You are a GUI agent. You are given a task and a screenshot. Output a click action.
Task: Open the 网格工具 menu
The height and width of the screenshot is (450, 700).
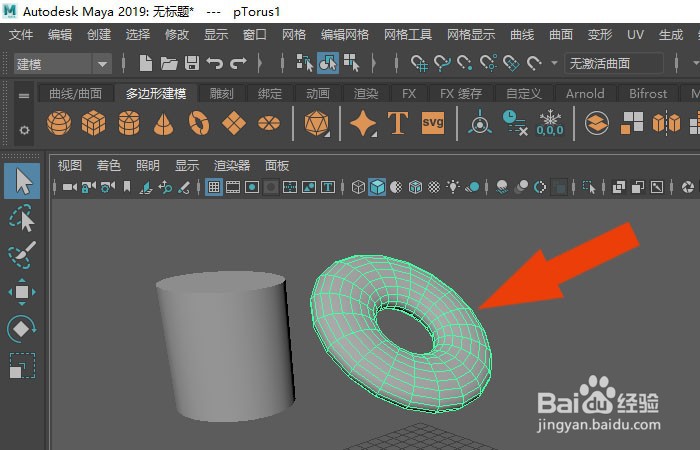408,34
